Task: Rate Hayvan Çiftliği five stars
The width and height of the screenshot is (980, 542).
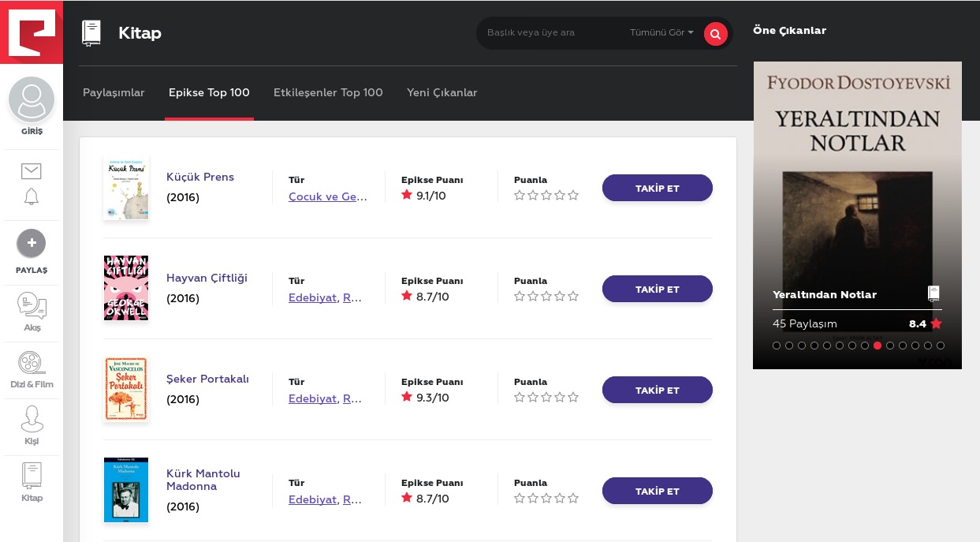Action: pos(573,297)
